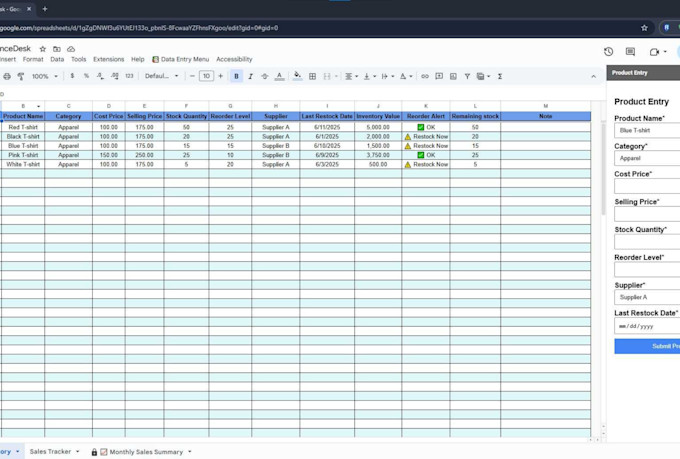Image resolution: width=680 pixels, height=459 pixels.
Task: Click the Insert comment icon in toolbar
Action: pos(439,76)
